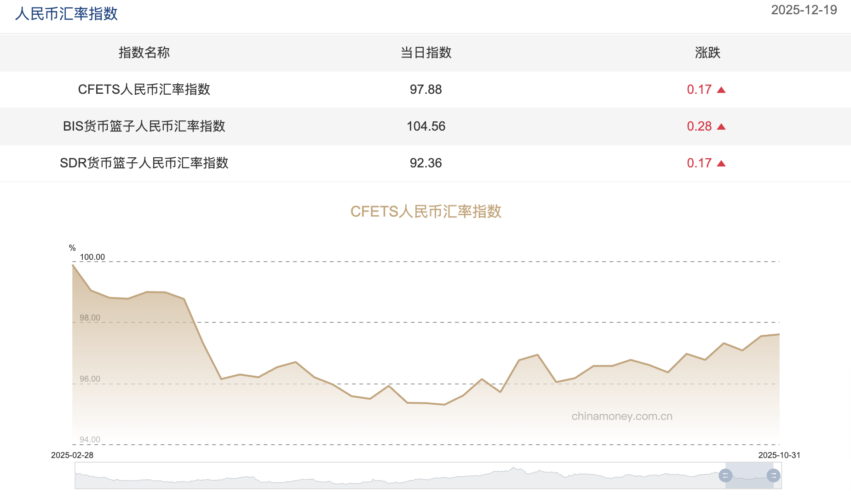
Task: Click the left circular handle on the range selector
Action: 725,476
